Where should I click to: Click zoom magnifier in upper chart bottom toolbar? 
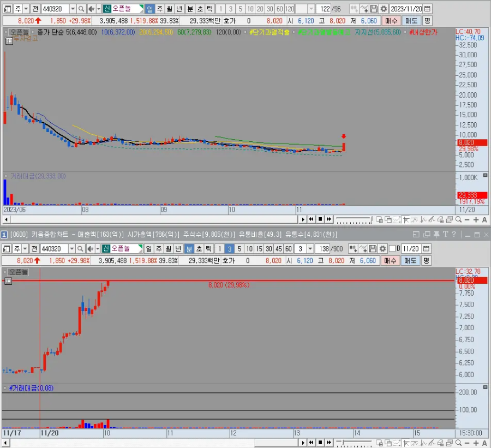pyautogui.click(x=458, y=219)
